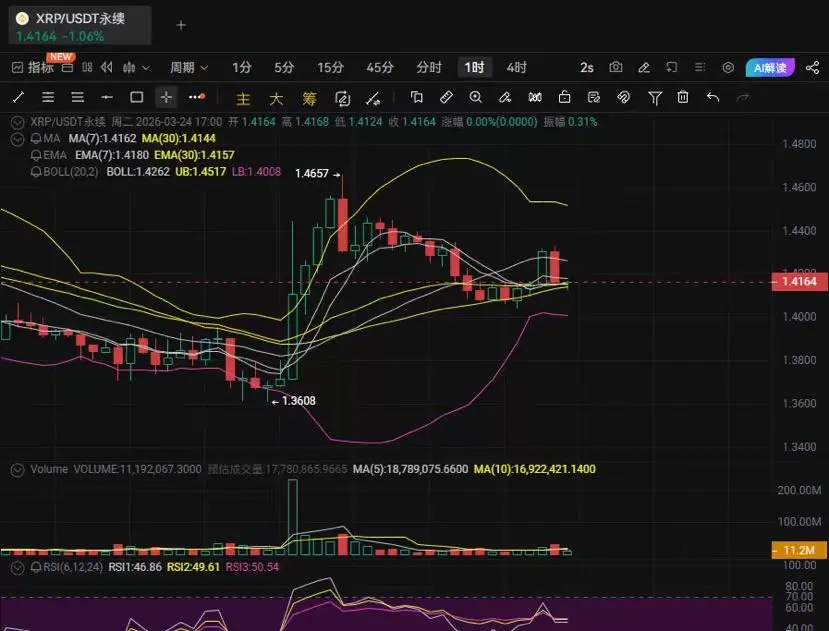The height and width of the screenshot is (631, 829).
Task: Click the share icon
Action: (812, 68)
